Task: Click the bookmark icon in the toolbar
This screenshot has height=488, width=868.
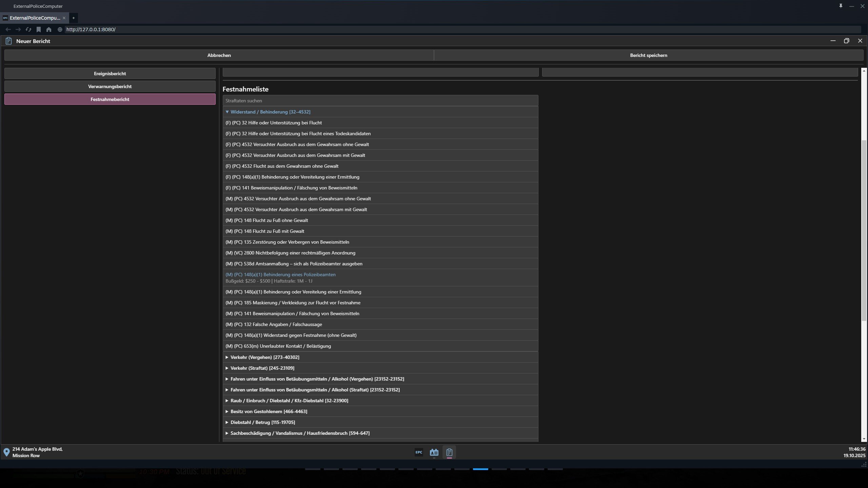Action: tap(39, 29)
